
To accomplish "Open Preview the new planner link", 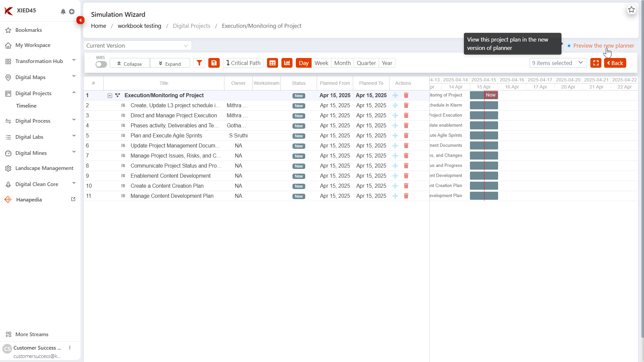I will [x=603, y=46].
